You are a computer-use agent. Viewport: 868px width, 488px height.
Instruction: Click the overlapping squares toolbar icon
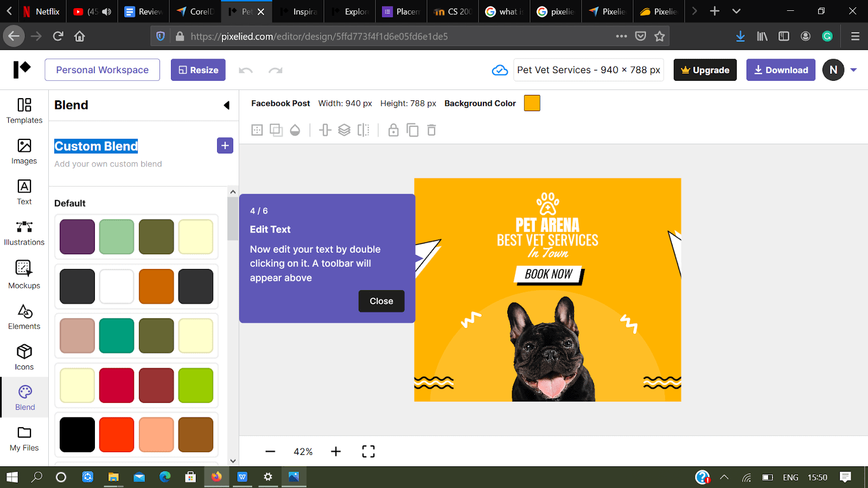tap(276, 130)
